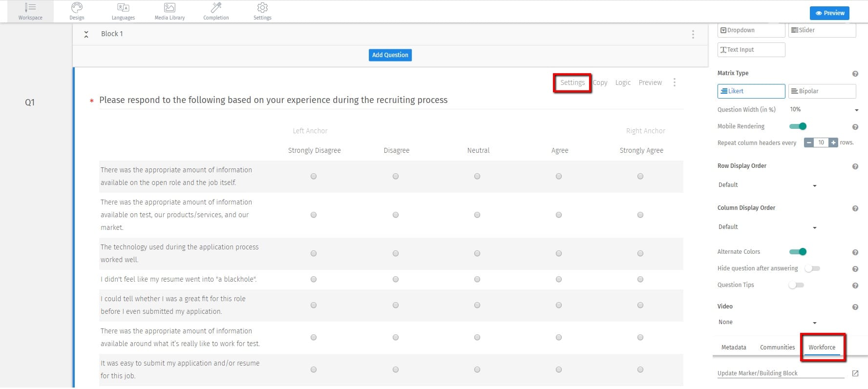Disable the Mobile Rendering toggle
Viewport: 868px width, 389px height.
click(798, 126)
